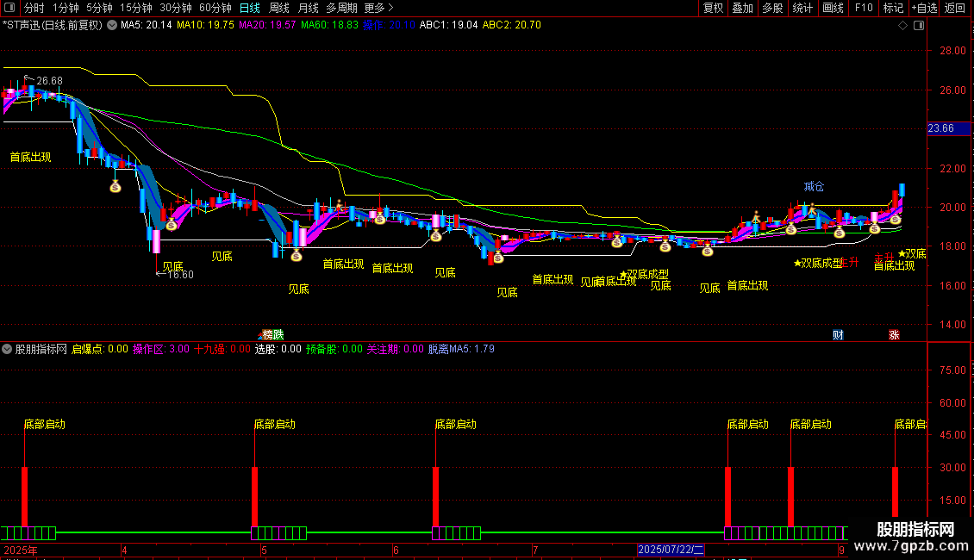Add stock via +自选 button

pos(924,8)
